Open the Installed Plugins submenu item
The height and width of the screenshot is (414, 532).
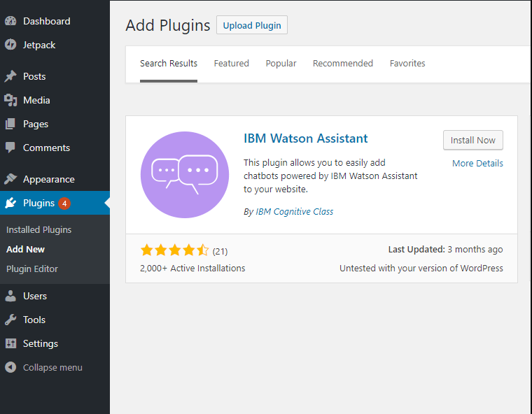point(39,229)
